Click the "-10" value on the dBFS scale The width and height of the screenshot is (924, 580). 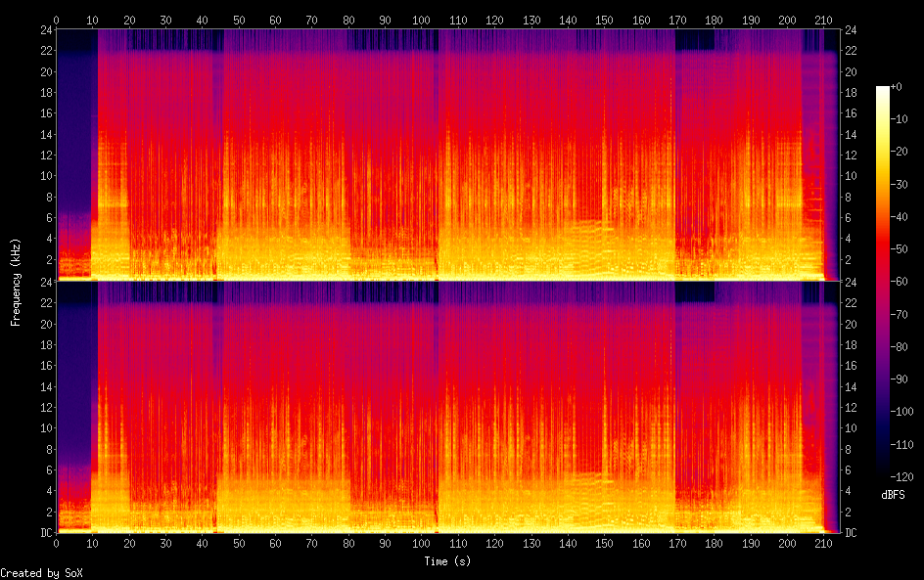[x=900, y=119]
